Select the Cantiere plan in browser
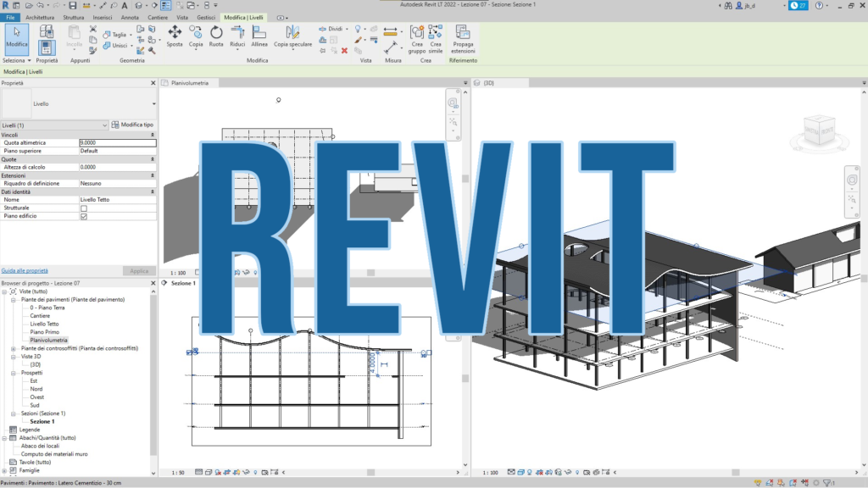 pyautogui.click(x=40, y=316)
